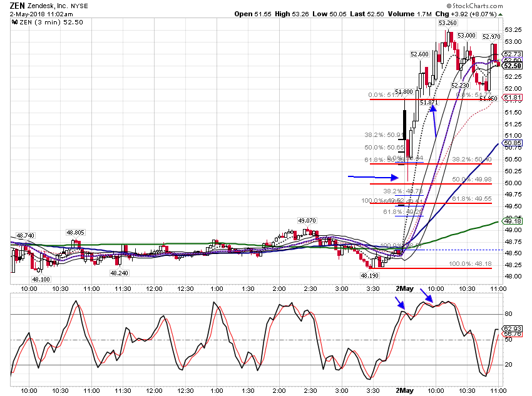
Task: Select the 52.600 price callout
Action: 420,54
